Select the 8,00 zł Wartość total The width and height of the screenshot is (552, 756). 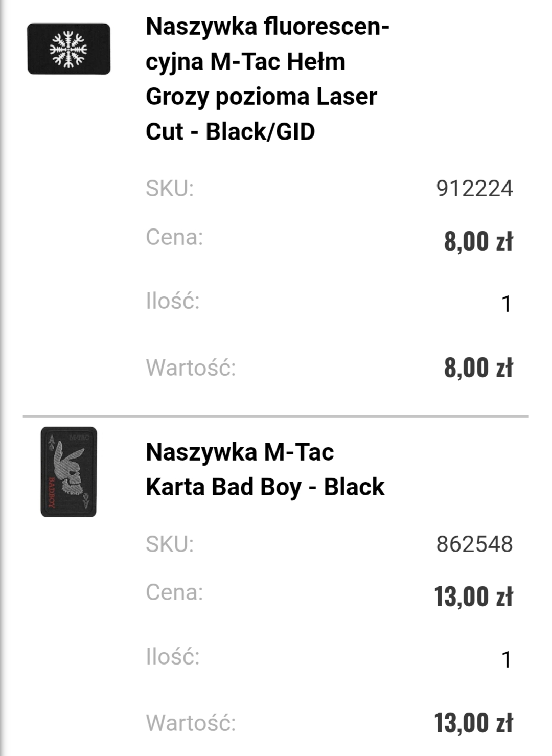478,368
